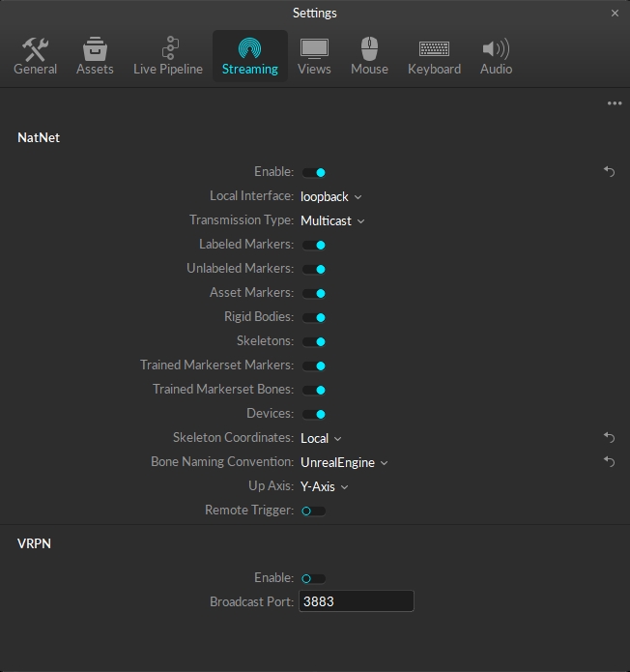630x672 pixels.
Task: Reset the NatNet Enable setting to default
Action: pos(609,172)
